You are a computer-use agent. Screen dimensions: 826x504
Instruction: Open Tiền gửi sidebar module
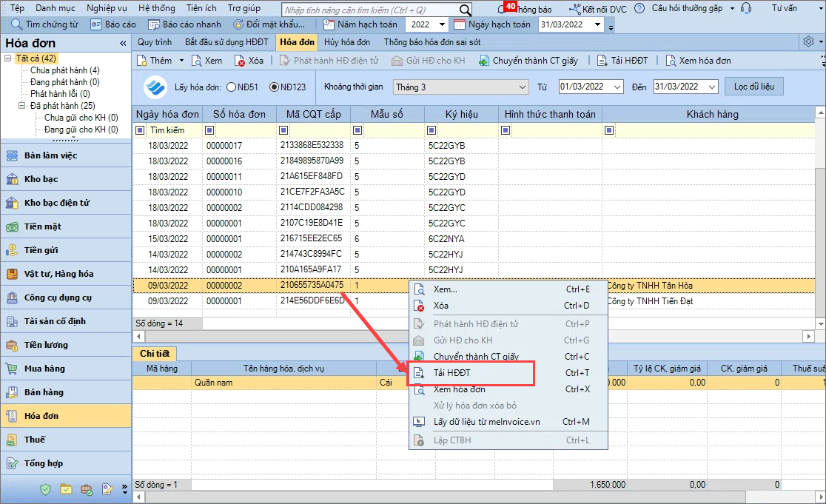pos(66,250)
